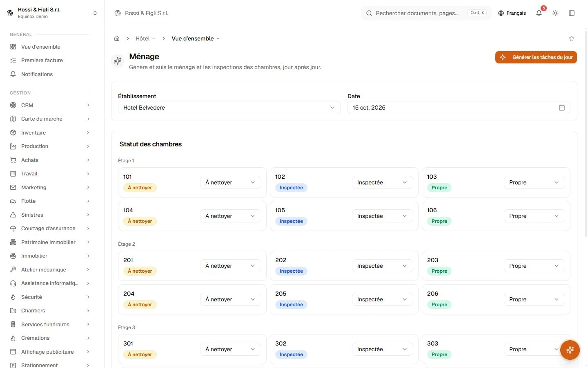Click Générer les tâches du jour button
The width and height of the screenshot is (588, 368).
(536, 57)
